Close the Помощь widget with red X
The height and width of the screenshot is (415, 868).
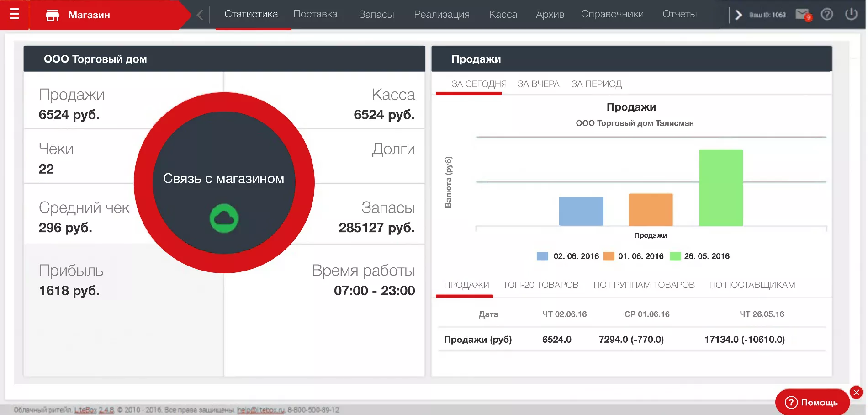coord(856,392)
